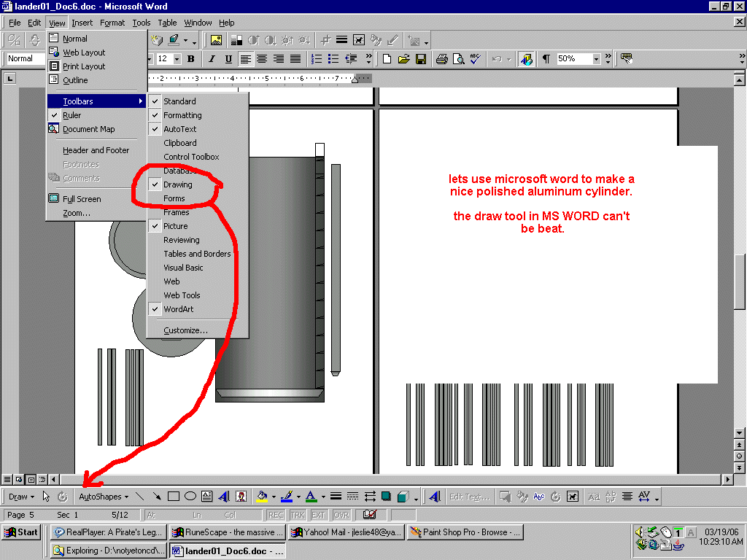Open the Insert menu
This screenshot has width=747, height=560.
point(82,23)
